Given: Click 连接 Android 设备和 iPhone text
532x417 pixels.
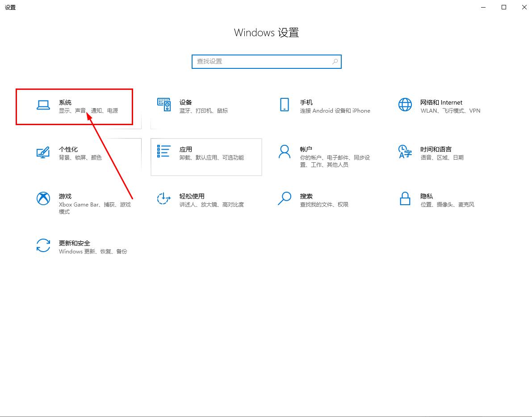Looking at the screenshot, I should (x=335, y=111).
